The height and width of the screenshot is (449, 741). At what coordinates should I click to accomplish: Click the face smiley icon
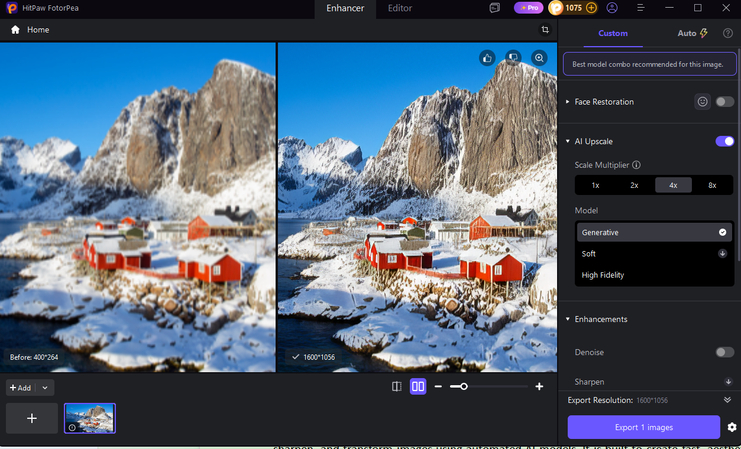702,102
